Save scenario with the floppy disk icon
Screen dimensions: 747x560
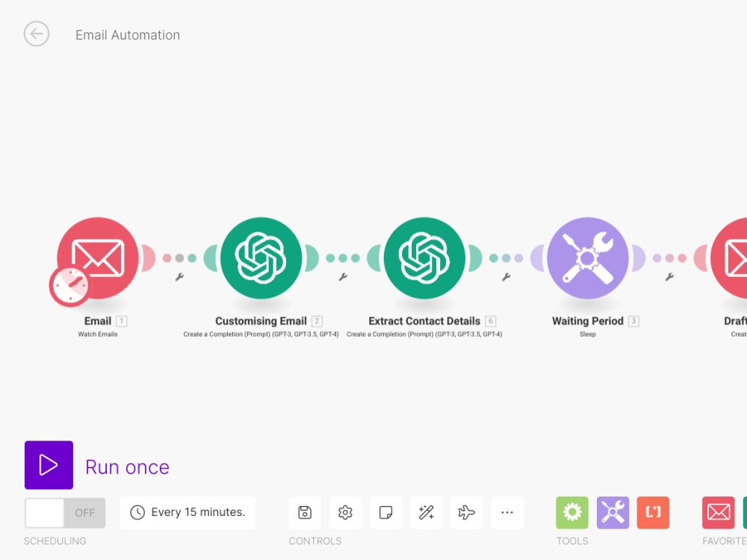click(x=305, y=512)
